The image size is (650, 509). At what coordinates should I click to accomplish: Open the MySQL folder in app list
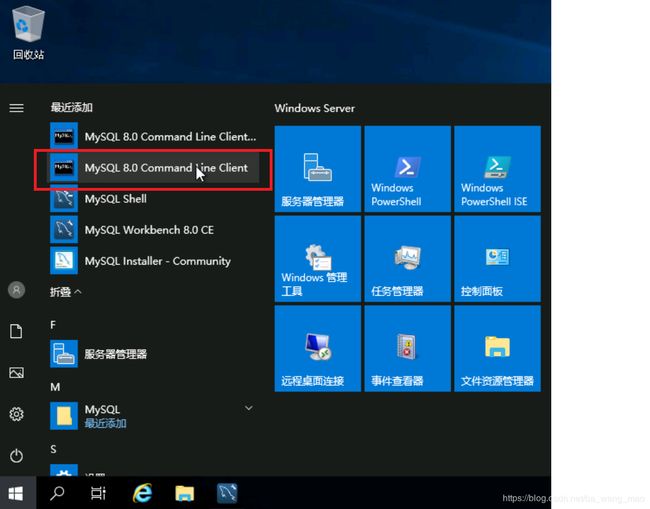(154, 416)
